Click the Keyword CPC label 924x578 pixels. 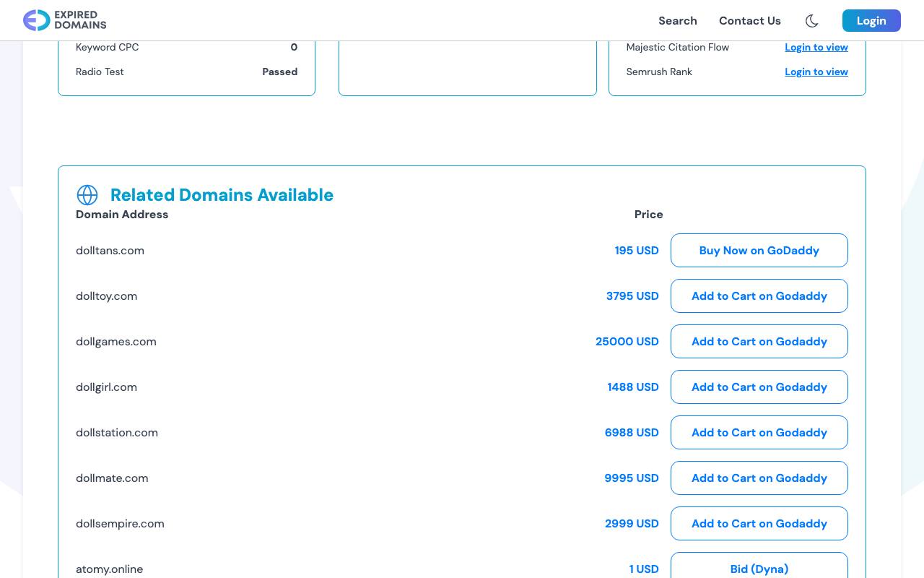(107, 47)
